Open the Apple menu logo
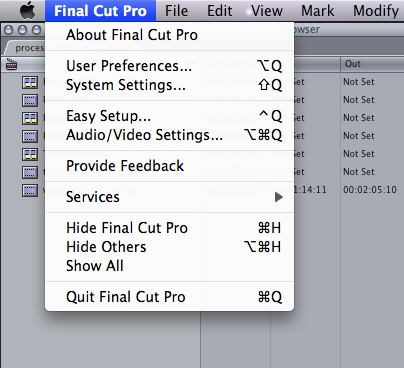 (x=27, y=10)
